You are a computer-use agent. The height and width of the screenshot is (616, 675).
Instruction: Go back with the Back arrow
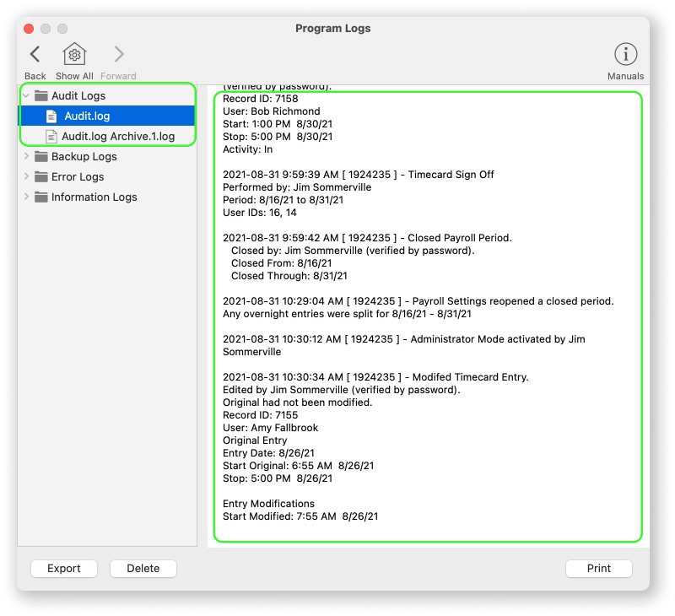click(35, 55)
